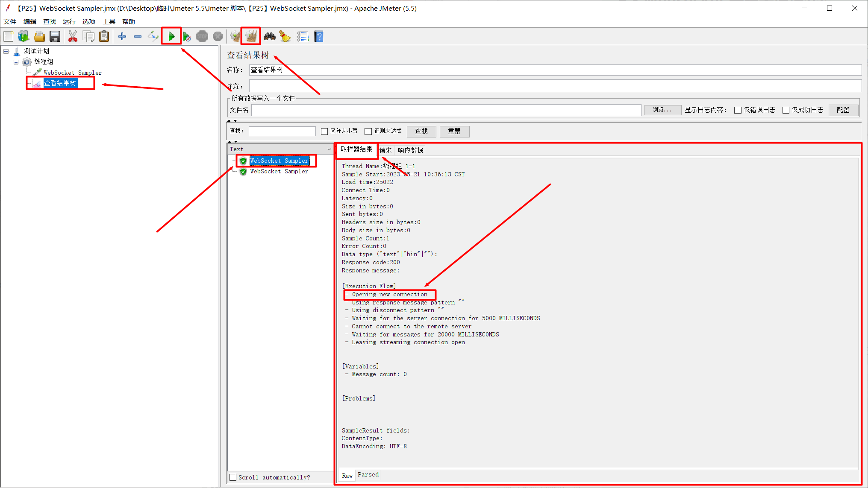
Task: Paste from clipboard icon
Action: coord(104,37)
